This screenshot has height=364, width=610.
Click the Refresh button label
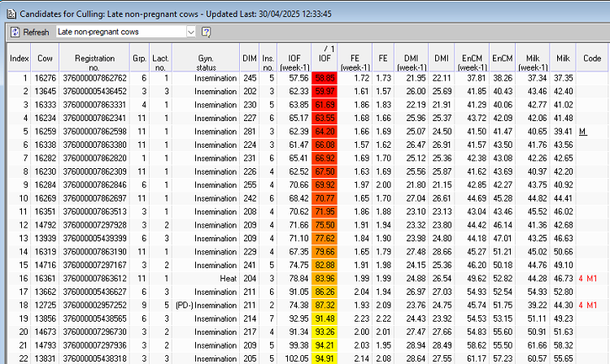36,32
